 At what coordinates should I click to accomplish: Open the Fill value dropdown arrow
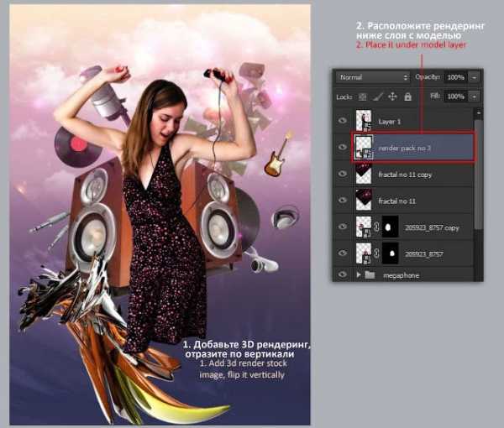pos(474,97)
